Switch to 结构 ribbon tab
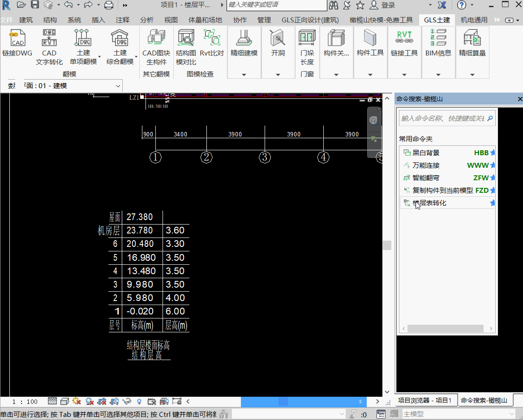The image size is (523, 420). [x=50, y=20]
